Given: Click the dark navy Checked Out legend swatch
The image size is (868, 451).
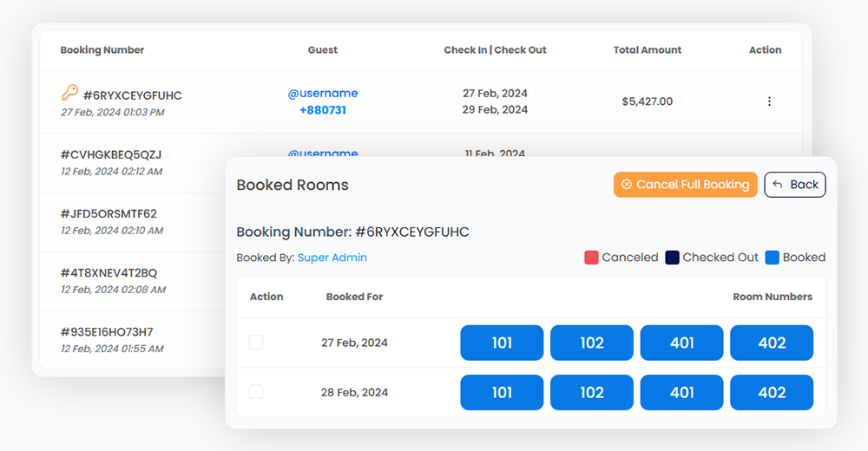Looking at the screenshot, I should pyautogui.click(x=672, y=258).
